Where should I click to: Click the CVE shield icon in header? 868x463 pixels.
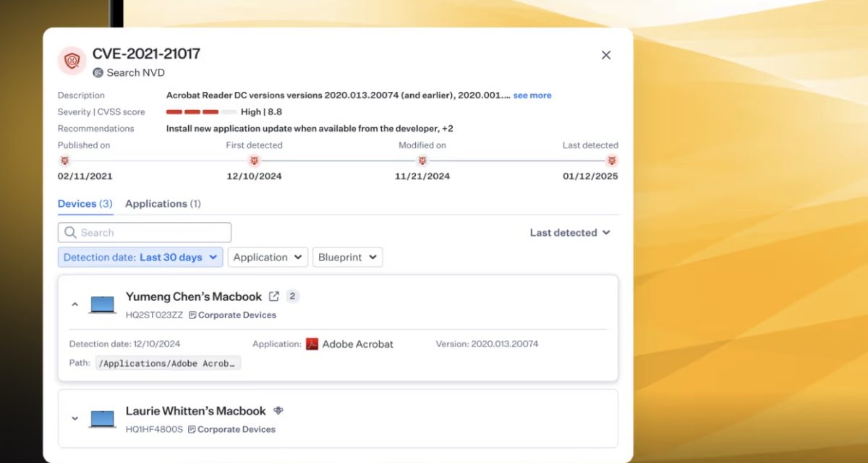(72, 61)
